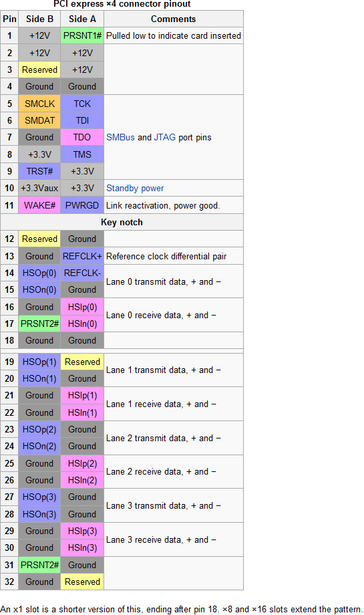Click the Reserved cell in pin 19 row
The width and height of the screenshot is (364, 615).
[82, 362]
